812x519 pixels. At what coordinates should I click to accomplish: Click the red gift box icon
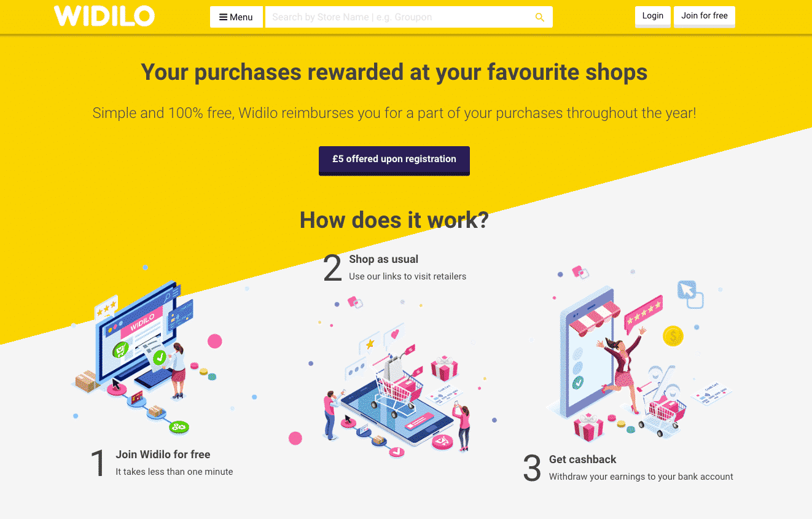444,369
